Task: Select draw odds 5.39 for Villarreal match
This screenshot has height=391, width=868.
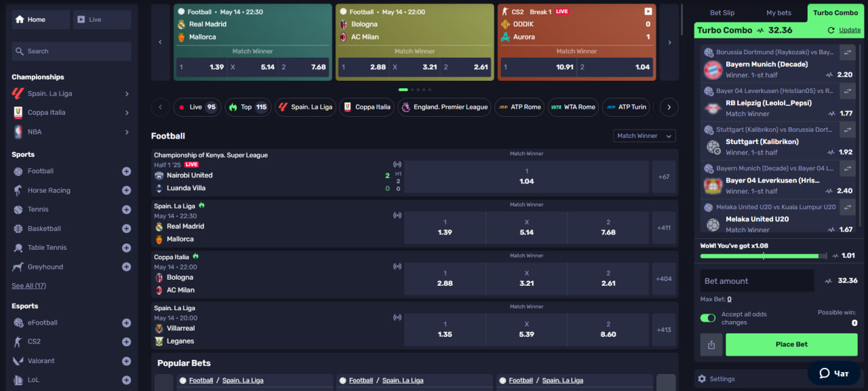Action: tap(527, 329)
